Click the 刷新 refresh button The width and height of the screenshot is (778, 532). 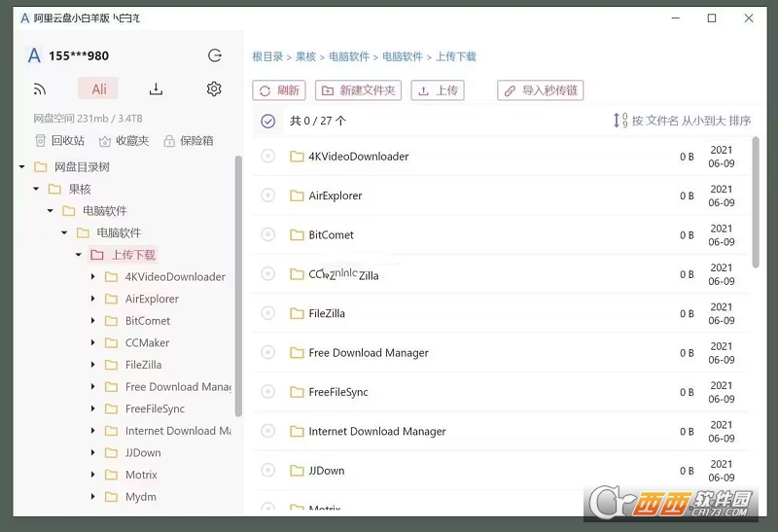279,90
